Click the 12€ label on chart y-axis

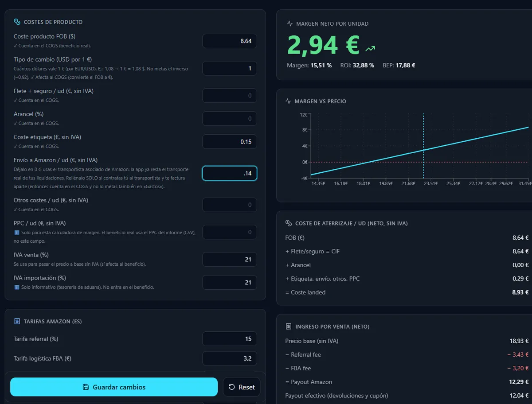point(304,115)
